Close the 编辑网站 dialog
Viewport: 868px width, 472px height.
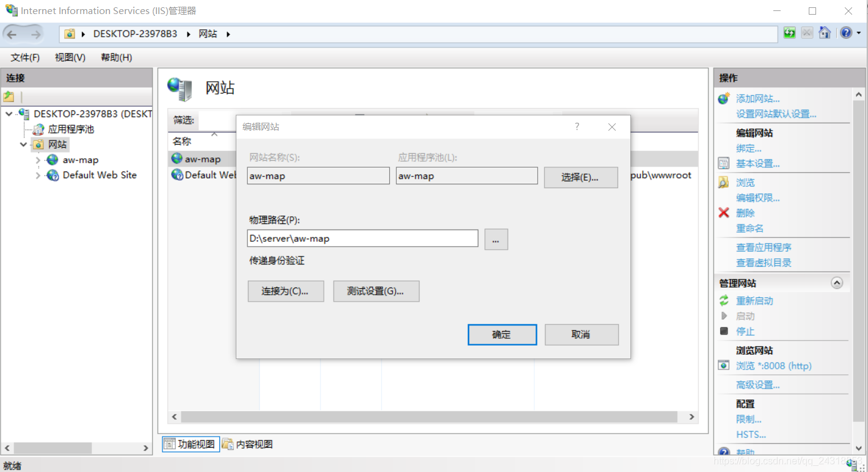(612, 126)
